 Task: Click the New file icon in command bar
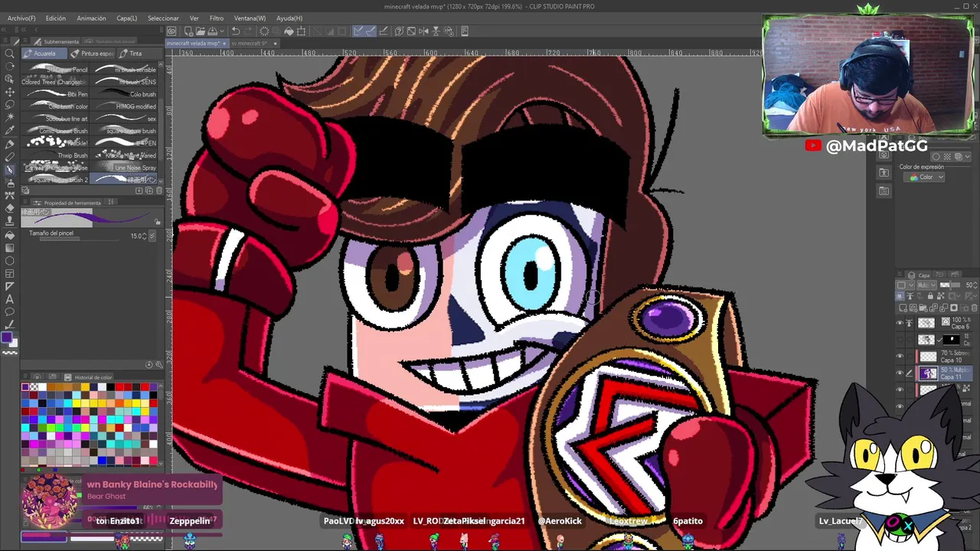(x=188, y=31)
